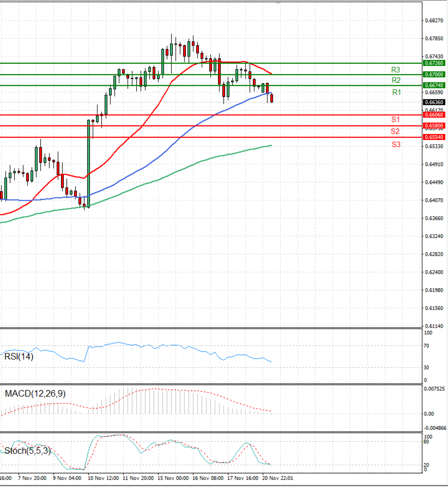The image size is (448, 487).
Task: Select the 0.67000 green price tag
Action: pos(434,74)
